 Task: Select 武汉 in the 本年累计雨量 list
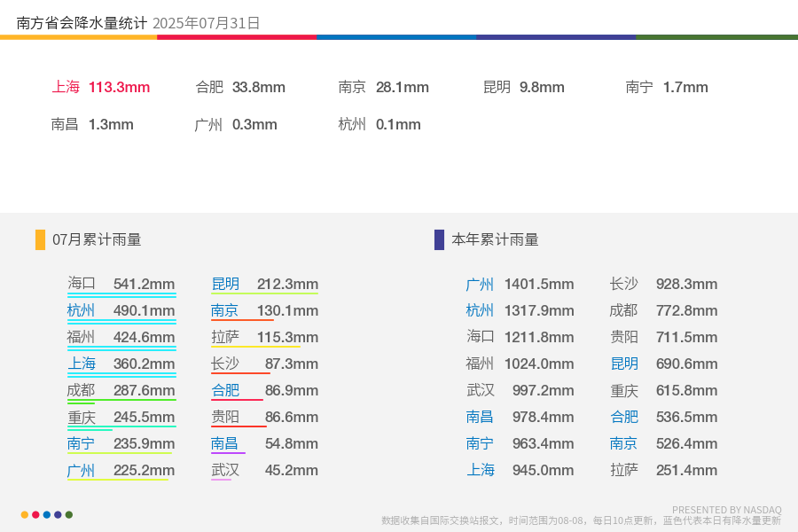[480, 390]
